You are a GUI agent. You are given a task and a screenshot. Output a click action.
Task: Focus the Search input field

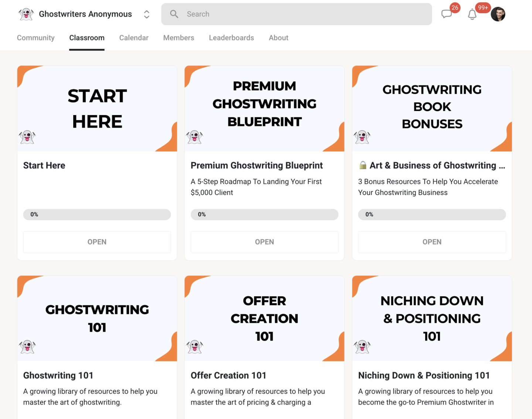297,14
